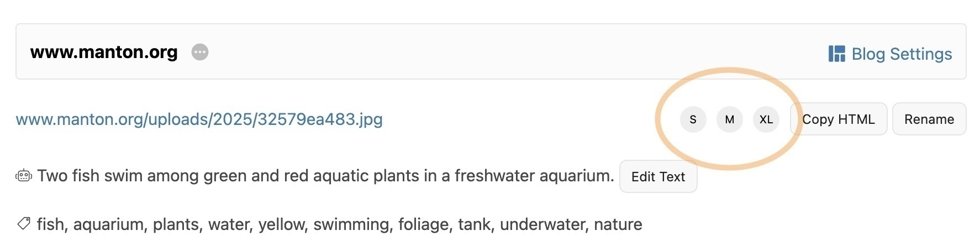The image size is (980, 251).
Task: Click the Copy HTML button
Action: coord(839,119)
